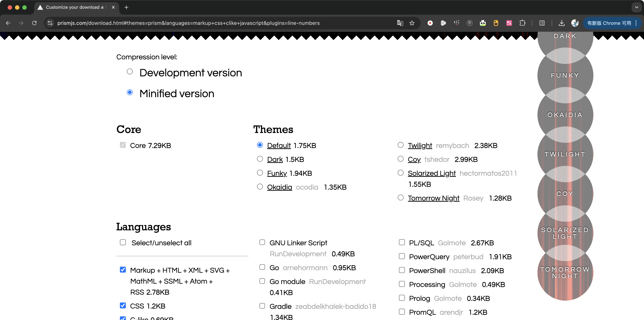Click the Solarized Light theme link
Screen dimensions: 644x320
pos(431,173)
